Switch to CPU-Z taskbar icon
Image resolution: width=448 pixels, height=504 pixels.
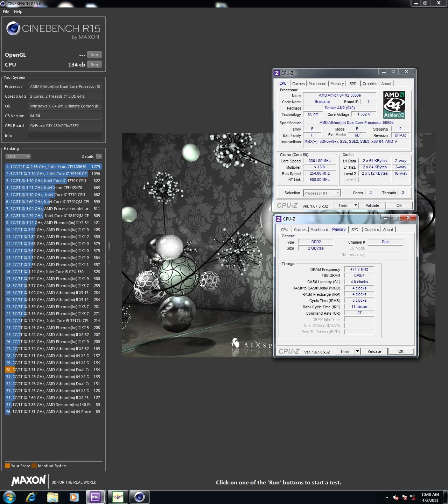coord(96,497)
